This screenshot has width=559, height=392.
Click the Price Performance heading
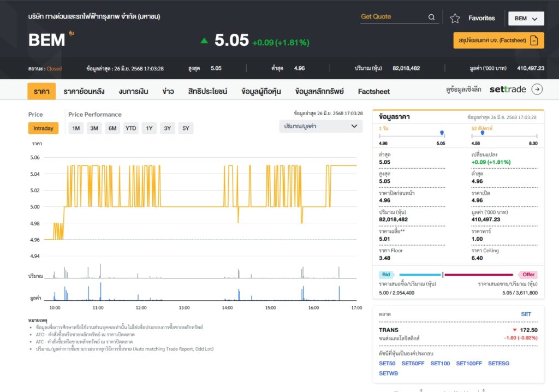pos(95,115)
